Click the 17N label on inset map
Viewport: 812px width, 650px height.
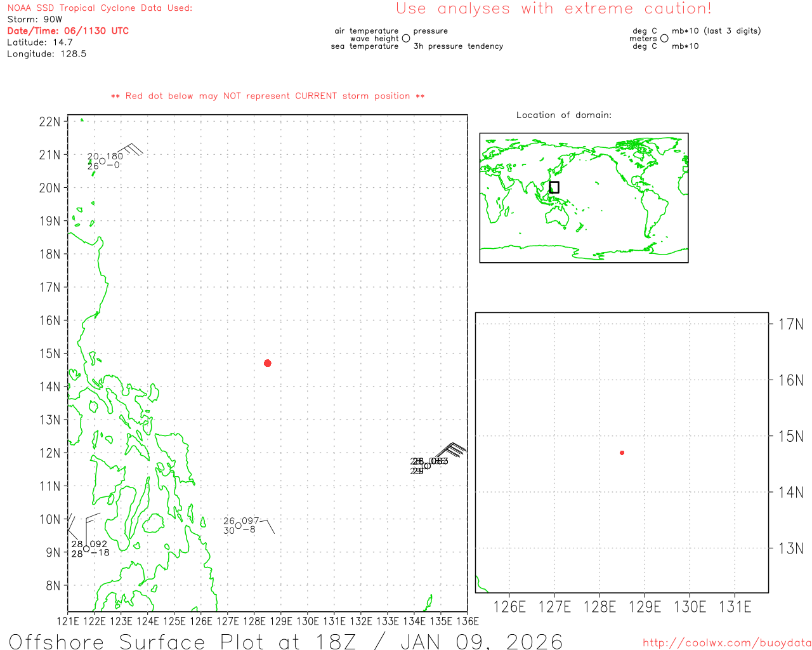(x=790, y=324)
